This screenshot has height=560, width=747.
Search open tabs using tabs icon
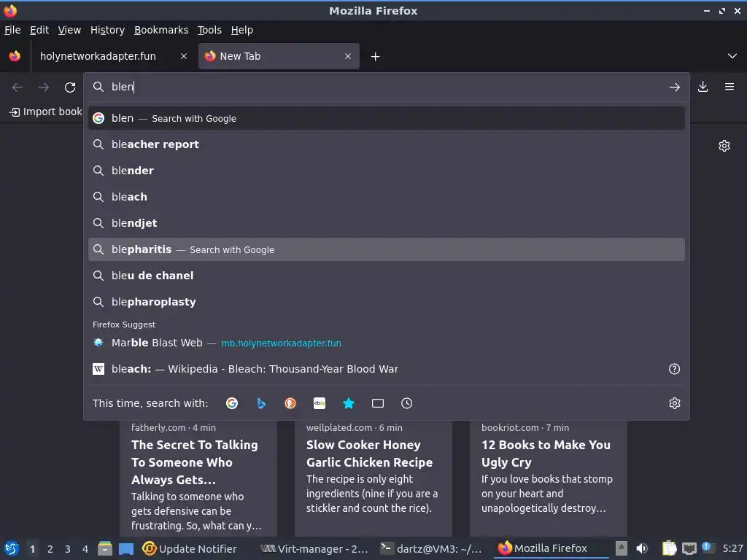378,403
